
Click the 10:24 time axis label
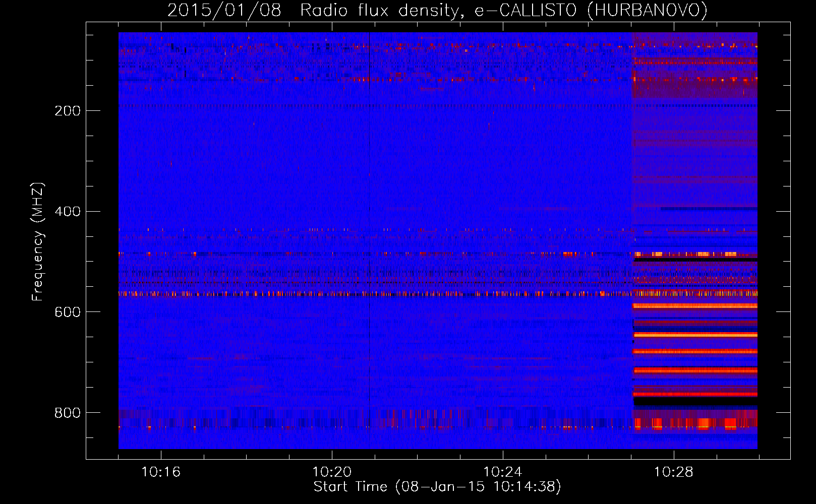pos(503,472)
